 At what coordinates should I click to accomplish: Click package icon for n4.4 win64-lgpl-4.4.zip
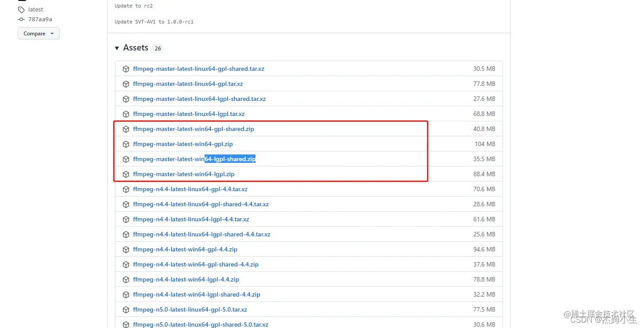coord(126,280)
